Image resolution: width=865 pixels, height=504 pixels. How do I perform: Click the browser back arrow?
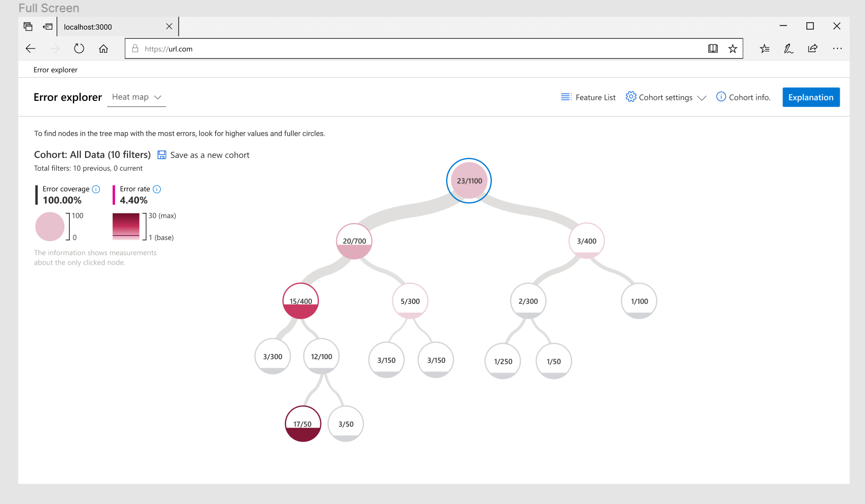click(x=30, y=48)
